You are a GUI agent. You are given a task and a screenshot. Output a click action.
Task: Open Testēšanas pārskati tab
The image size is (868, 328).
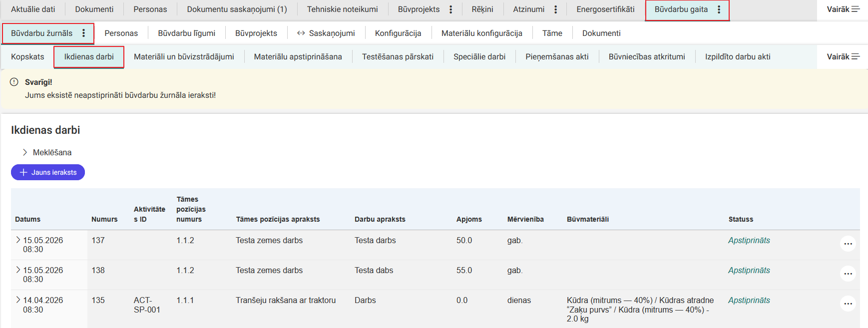pos(398,56)
